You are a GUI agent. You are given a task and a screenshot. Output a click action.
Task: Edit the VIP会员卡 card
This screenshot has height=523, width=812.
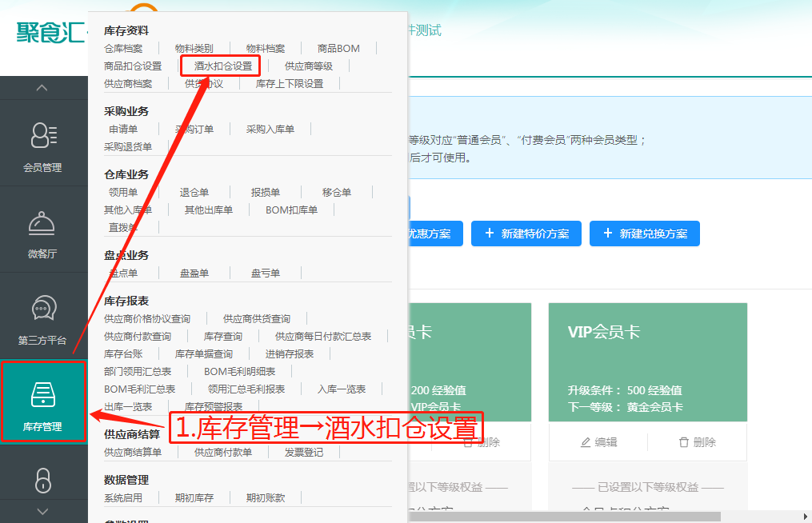(x=598, y=442)
